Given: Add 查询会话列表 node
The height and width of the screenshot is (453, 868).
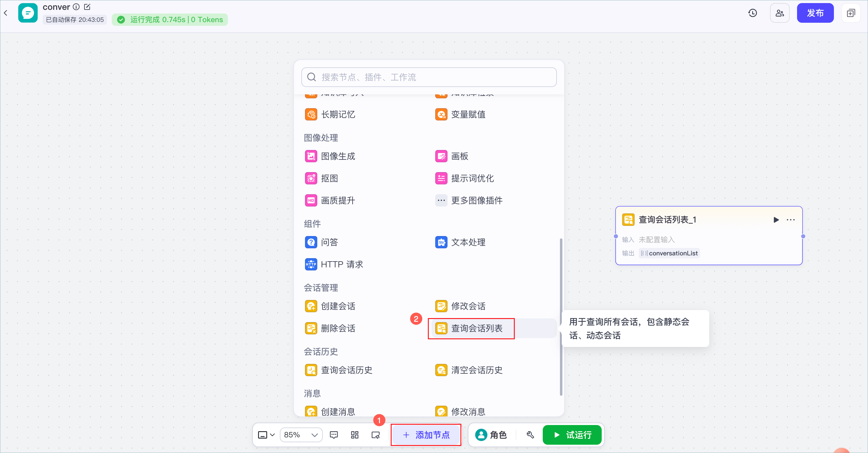Looking at the screenshot, I should click(494, 328).
